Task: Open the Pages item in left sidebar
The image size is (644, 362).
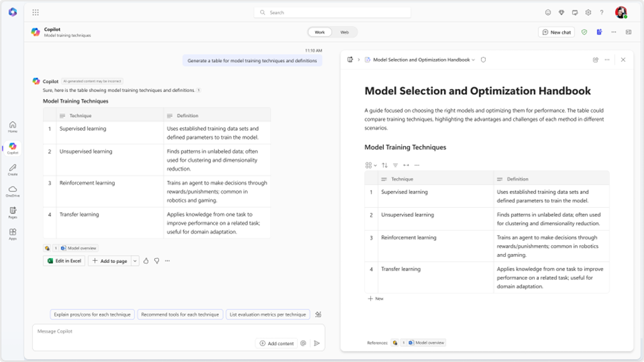Action: [12, 212]
